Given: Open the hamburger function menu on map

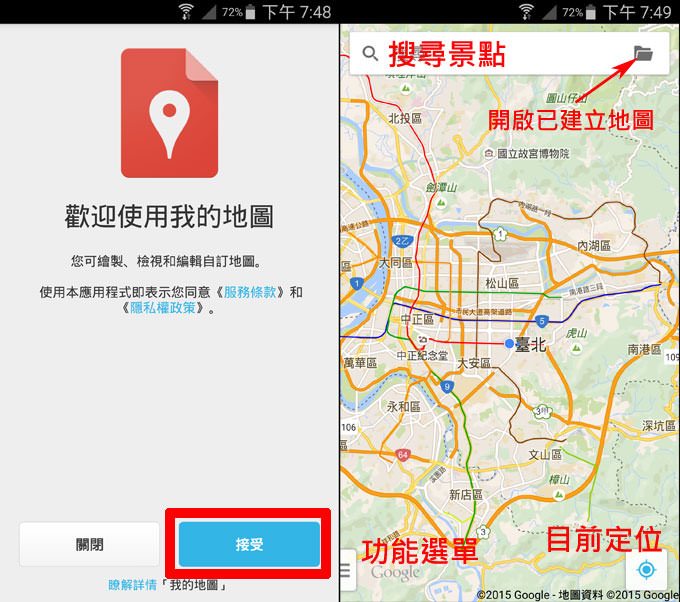Looking at the screenshot, I should [x=345, y=570].
